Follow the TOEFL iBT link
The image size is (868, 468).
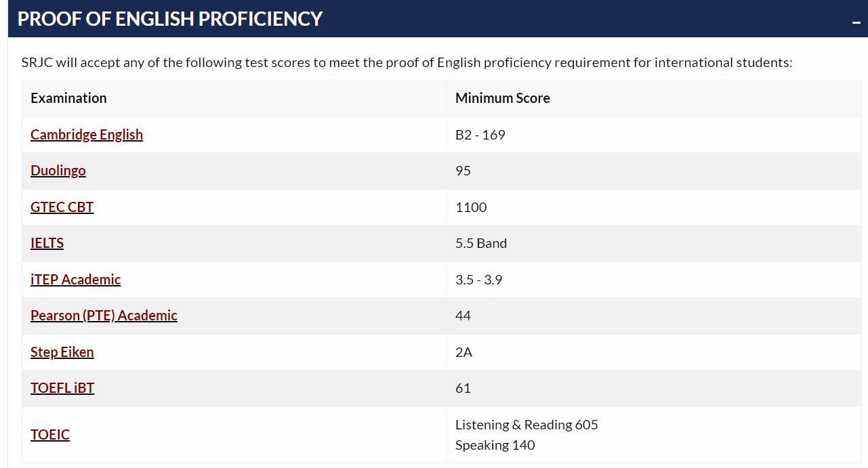coord(62,388)
